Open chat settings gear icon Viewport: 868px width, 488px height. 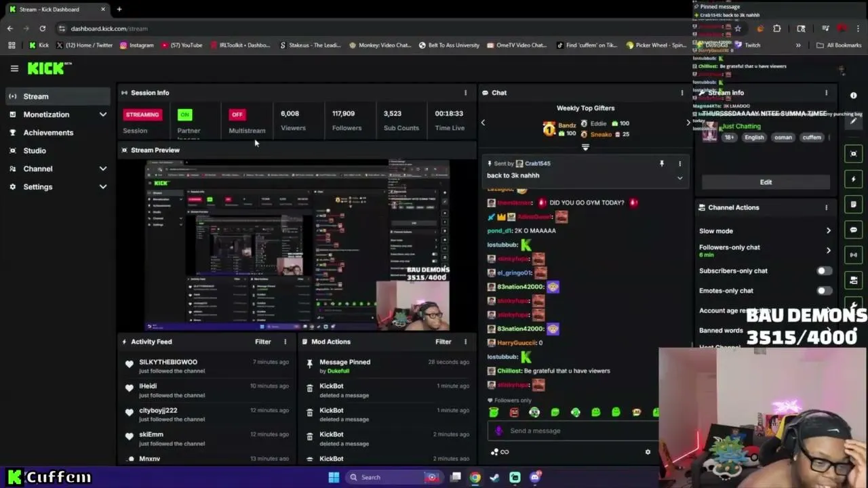click(x=648, y=452)
